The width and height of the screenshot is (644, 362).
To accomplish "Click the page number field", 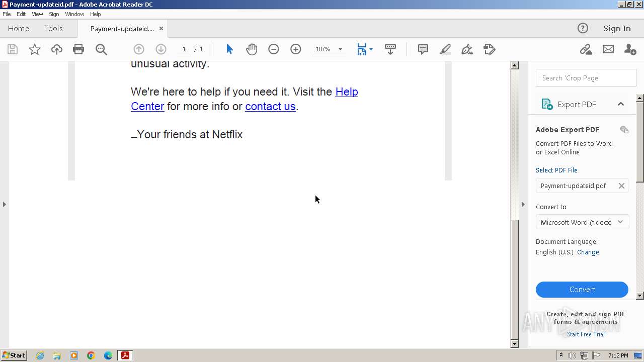I will [184, 49].
